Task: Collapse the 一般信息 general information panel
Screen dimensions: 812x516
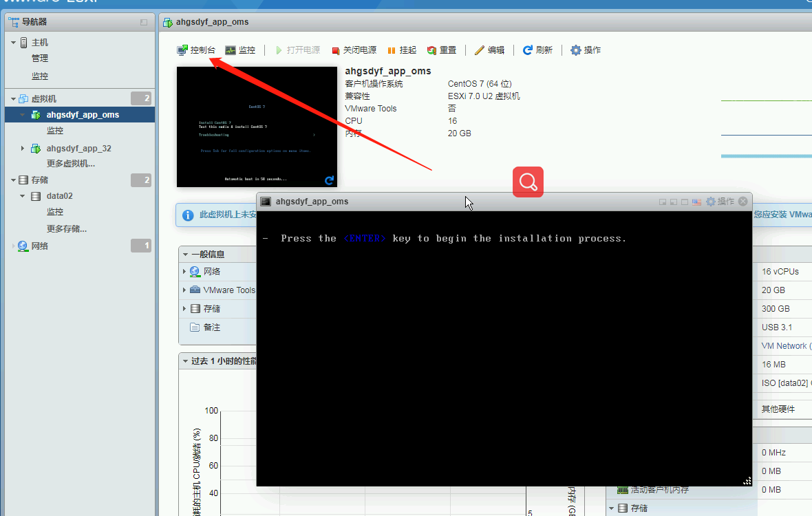Action: (x=185, y=255)
